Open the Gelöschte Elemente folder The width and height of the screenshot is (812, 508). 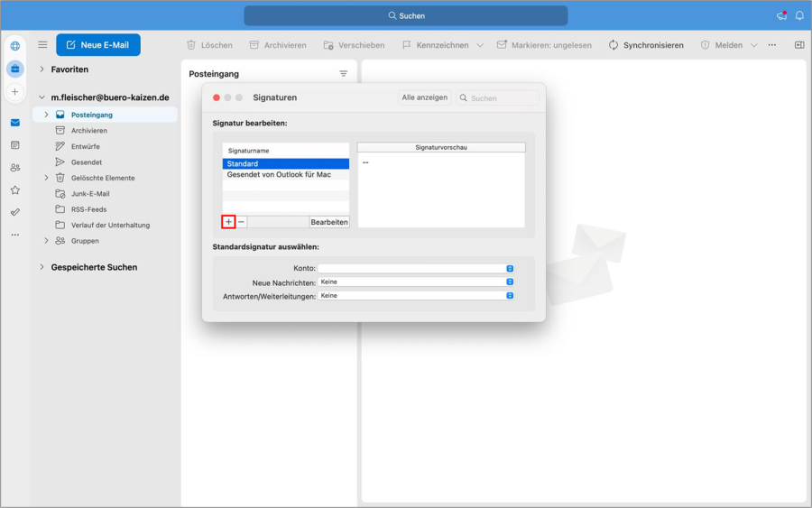click(x=103, y=178)
